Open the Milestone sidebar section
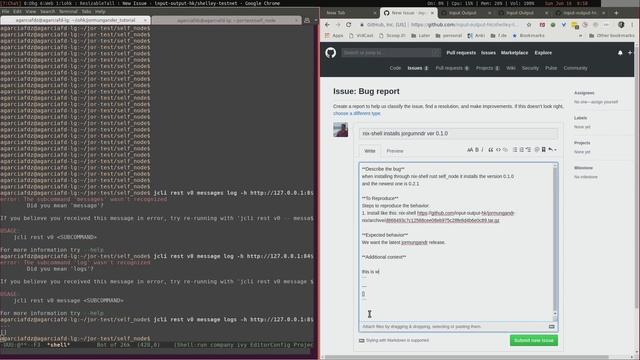Image resolution: width=640 pixels, height=360 pixels. pos(583,168)
